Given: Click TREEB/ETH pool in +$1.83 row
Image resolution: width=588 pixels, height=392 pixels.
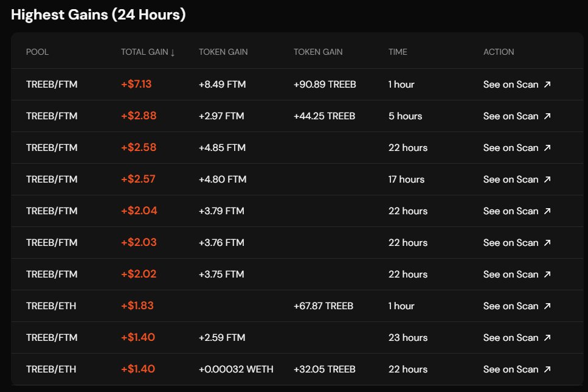Looking at the screenshot, I should (51, 306).
